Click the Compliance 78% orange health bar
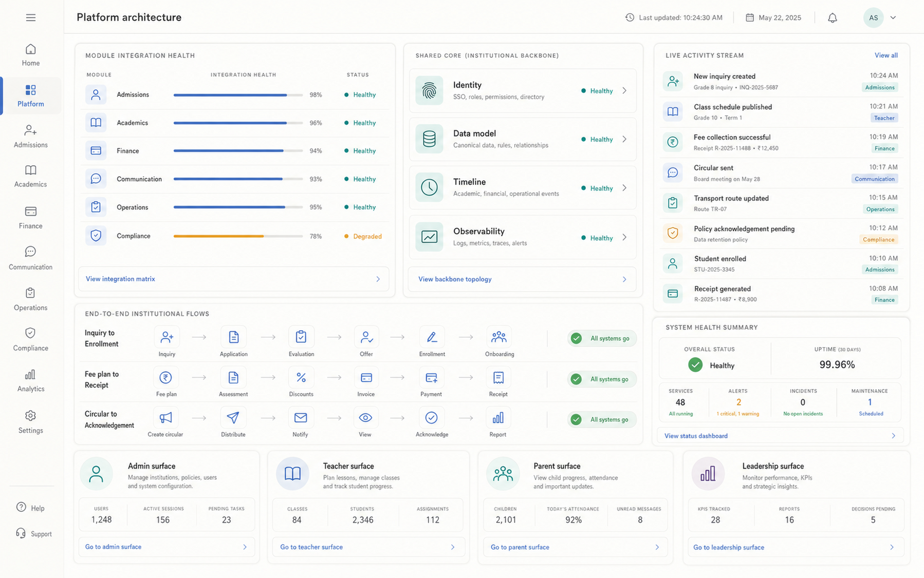The height and width of the screenshot is (578, 924). [238, 236]
